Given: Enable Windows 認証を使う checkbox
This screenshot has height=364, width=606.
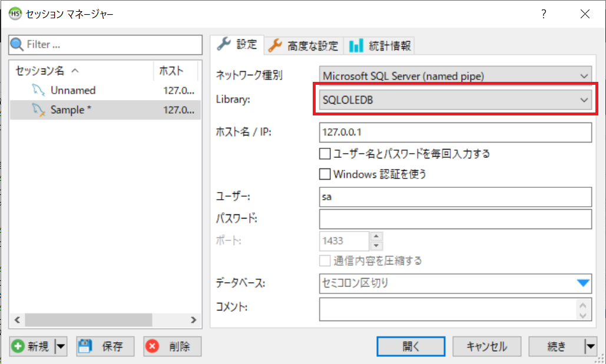Looking at the screenshot, I should tap(325, 174).
